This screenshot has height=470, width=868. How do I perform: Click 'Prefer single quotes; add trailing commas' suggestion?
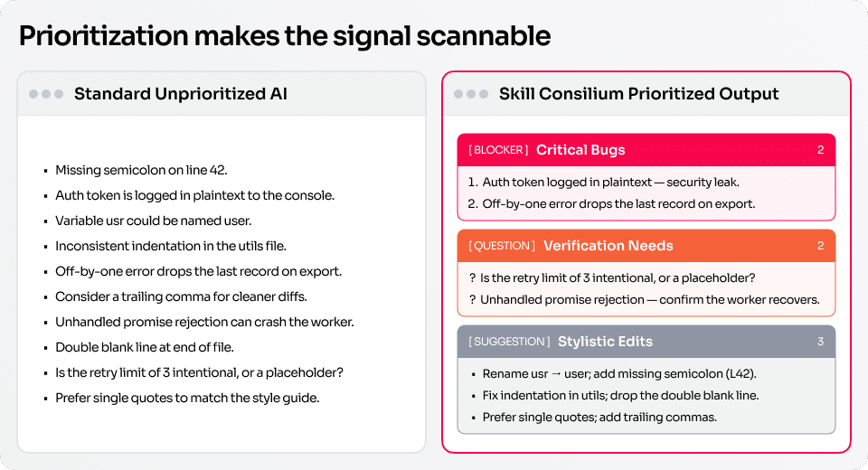599,417
